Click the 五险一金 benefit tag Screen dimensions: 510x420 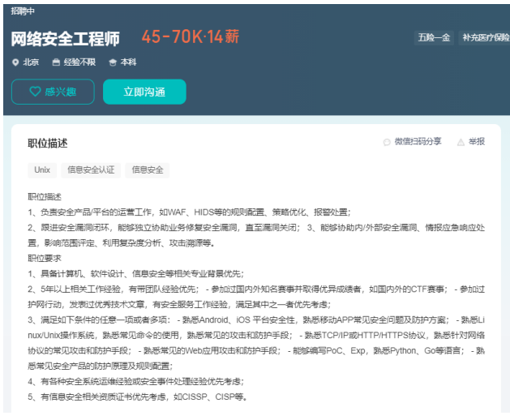(434, 38)
